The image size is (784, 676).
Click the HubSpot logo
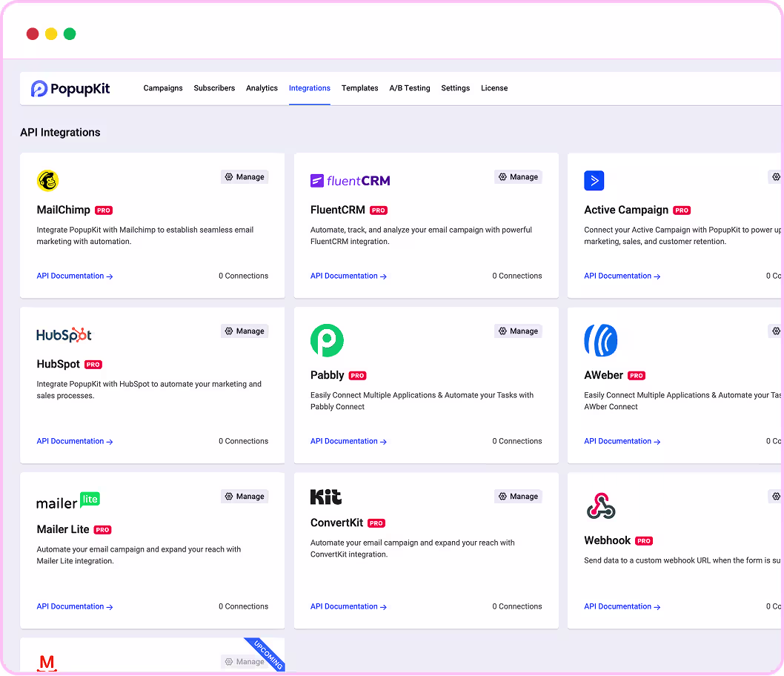click(64, 335)
